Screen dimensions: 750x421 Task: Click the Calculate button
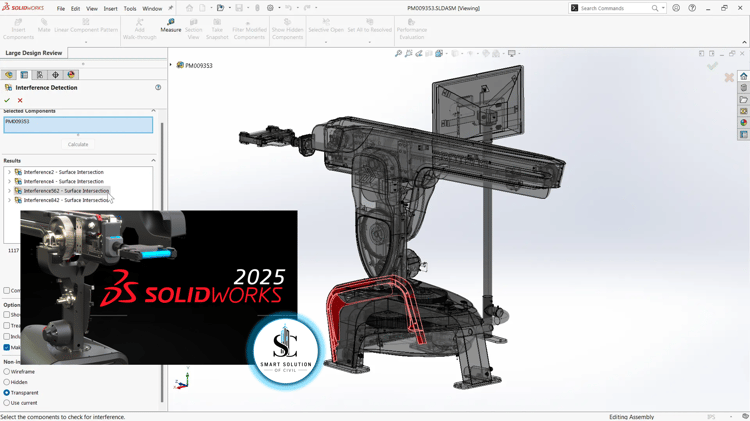tap(78, 144)
